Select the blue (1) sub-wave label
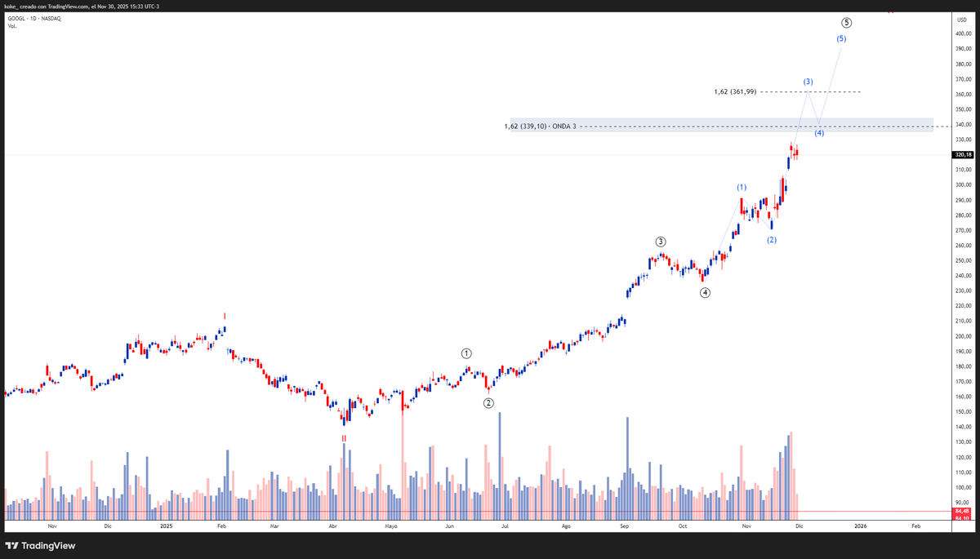 [x=742, y=188]
